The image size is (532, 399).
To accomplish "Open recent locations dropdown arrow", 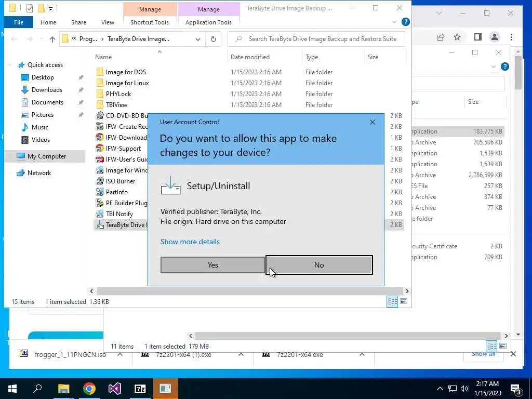I will tap(42, 39).
